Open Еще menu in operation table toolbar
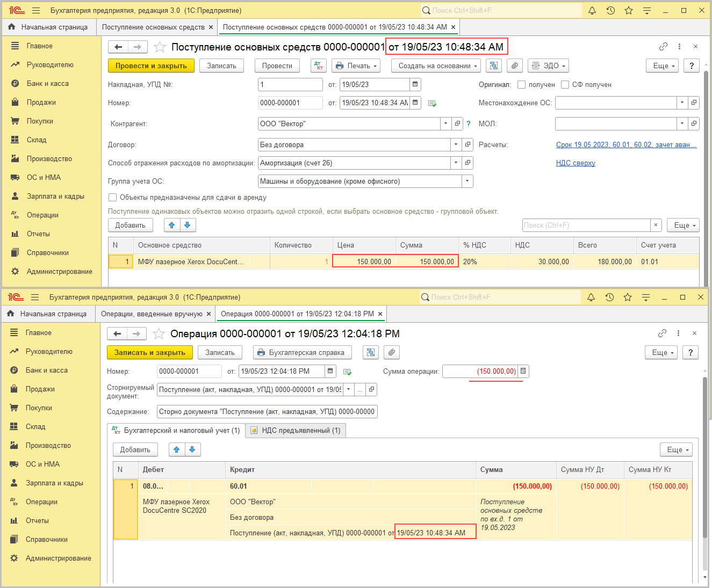 click(676, 449)
